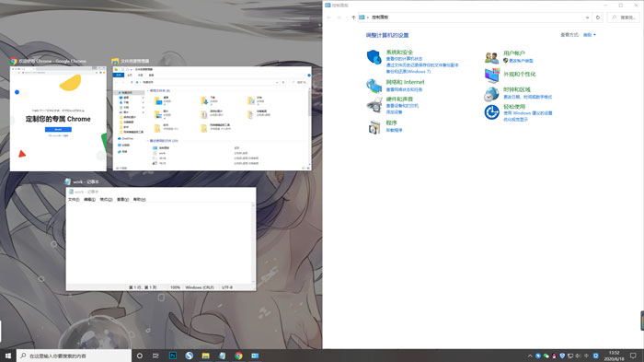Click 备份和还原(Windows 7) link

pos(408,71)
